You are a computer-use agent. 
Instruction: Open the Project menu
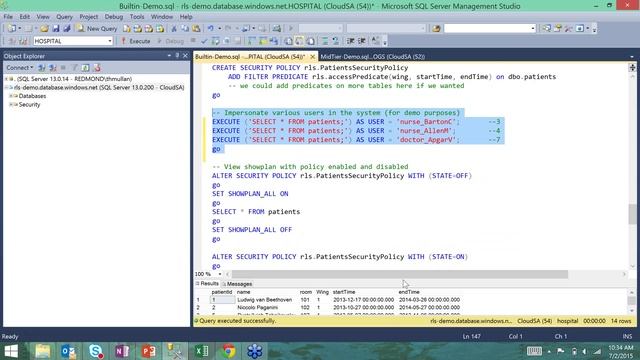tap(89, 17)
